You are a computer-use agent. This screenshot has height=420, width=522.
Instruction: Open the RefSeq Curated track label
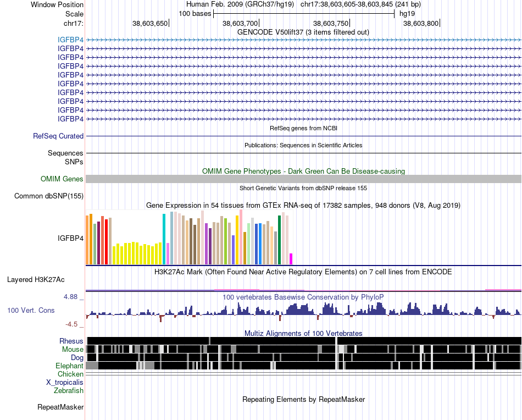click(58, 136)
